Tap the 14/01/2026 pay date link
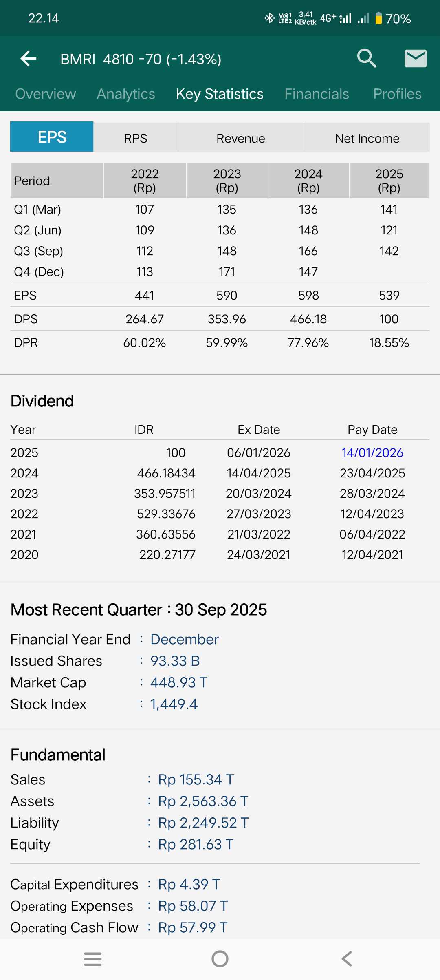Viewport: 440px width, 980px height. (372, 452)
